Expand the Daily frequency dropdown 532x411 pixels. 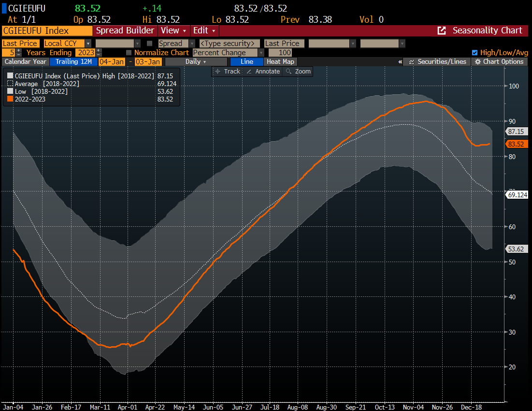coord(196,61)
